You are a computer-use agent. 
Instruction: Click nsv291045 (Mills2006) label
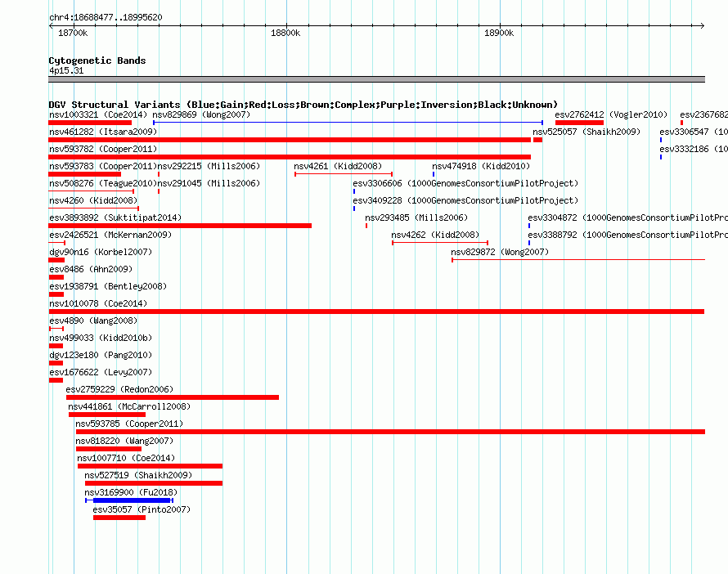(x=209, y=183)
